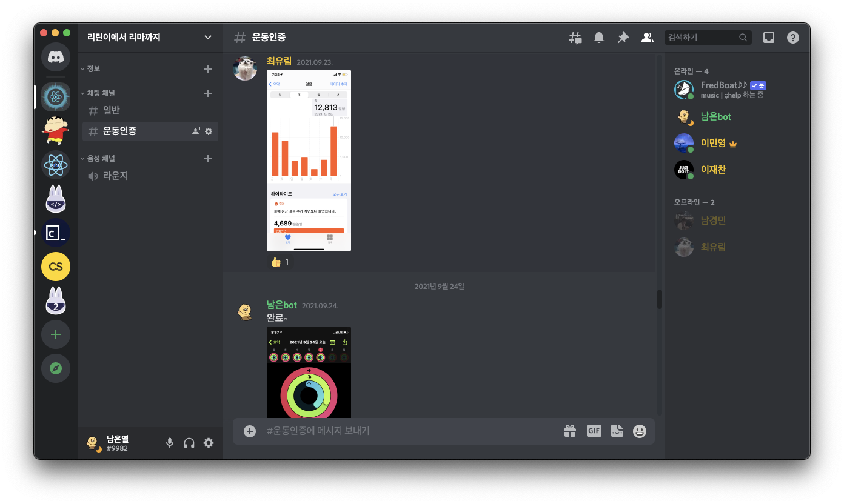Open Discord home direct messages icon
Image resolution: width=844 pixels, height=504 pixels.
[56, 58]
